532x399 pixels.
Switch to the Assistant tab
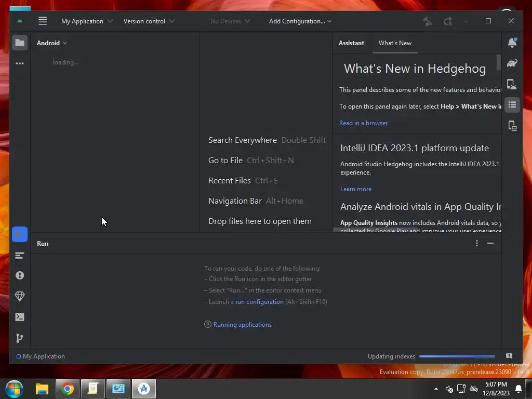pos(351,43)
